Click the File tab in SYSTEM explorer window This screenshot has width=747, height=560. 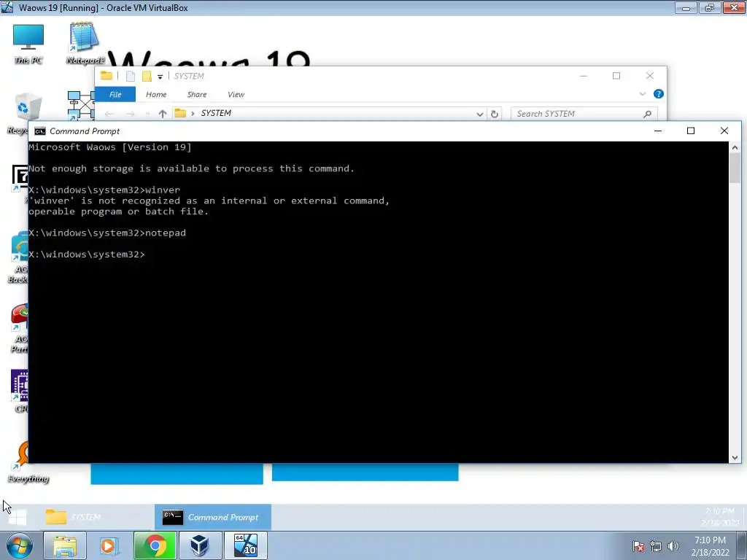pos(115,94)
